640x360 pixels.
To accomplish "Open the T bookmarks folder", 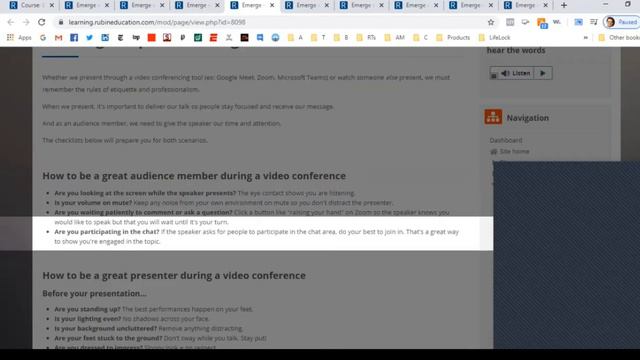I will click(x=318, y=38).
